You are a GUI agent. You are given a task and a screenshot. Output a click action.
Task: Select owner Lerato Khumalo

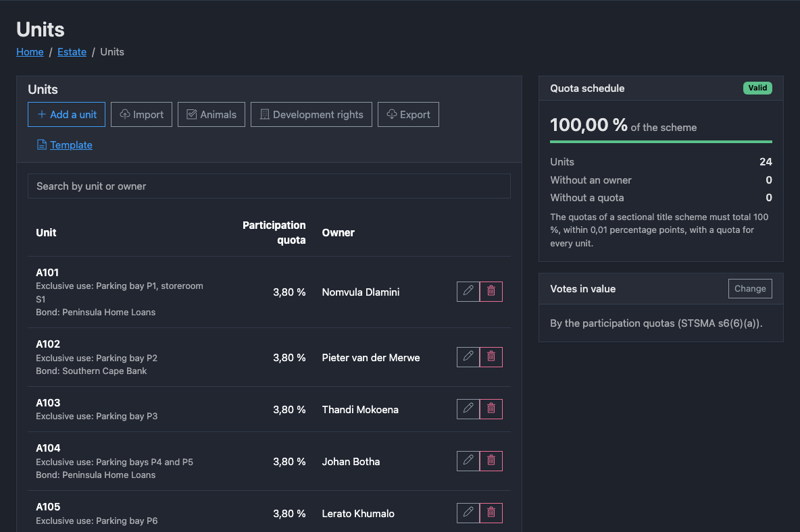(358, 514)
